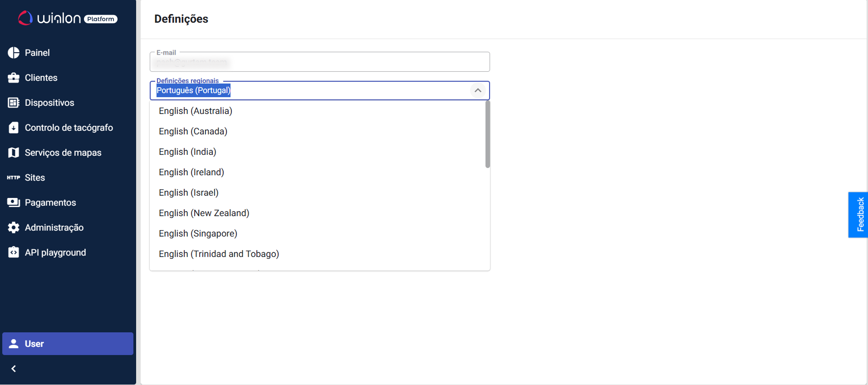
Task: Go to Administração menu entry
Action: coord(54,227)
